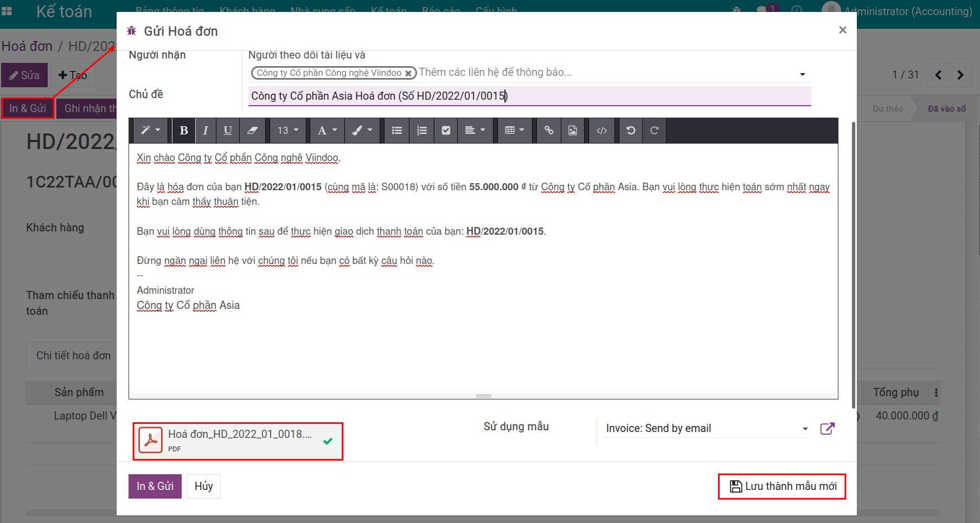The height and width of the screenshot is (523, 980).
Task: Open the recipients contact dropdown
Action: point(803,73)
